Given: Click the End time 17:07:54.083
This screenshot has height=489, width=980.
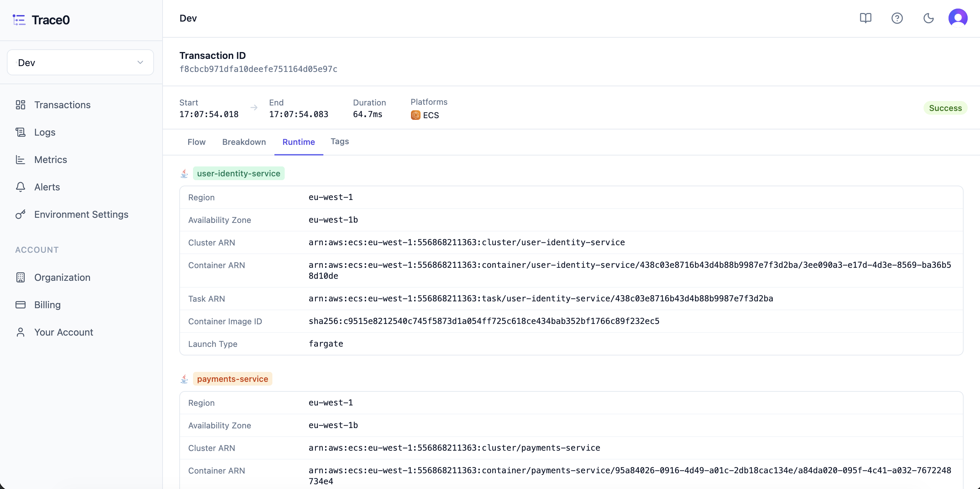Looking at the screenshot, I should [x=299, y=114].
